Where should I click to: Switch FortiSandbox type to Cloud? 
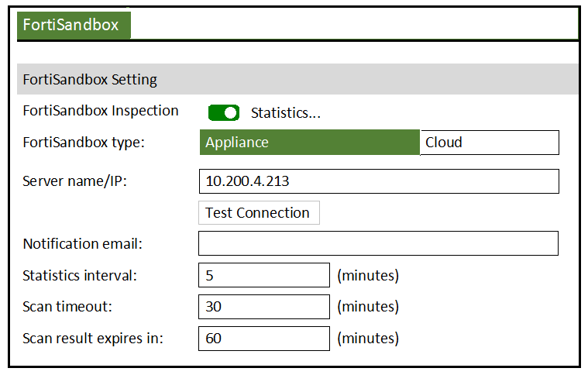click(490, 143)
